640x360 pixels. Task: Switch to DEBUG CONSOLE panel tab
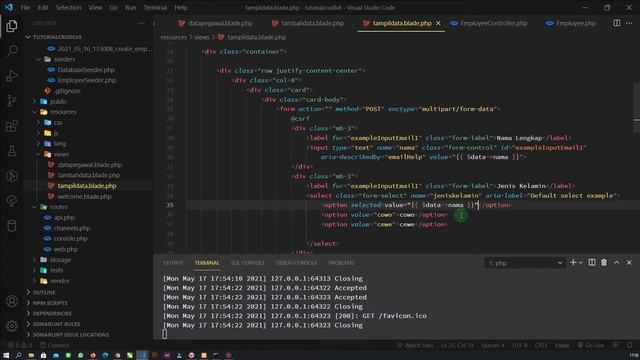296,263
